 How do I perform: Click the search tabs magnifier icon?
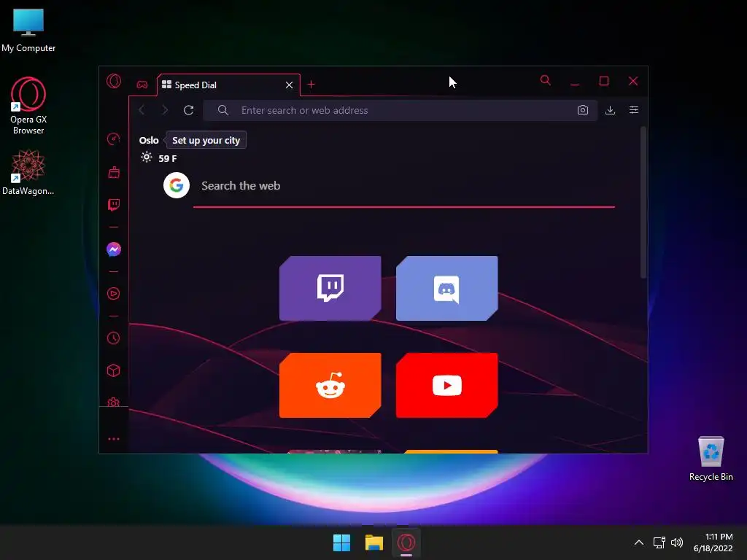(546, 80)
